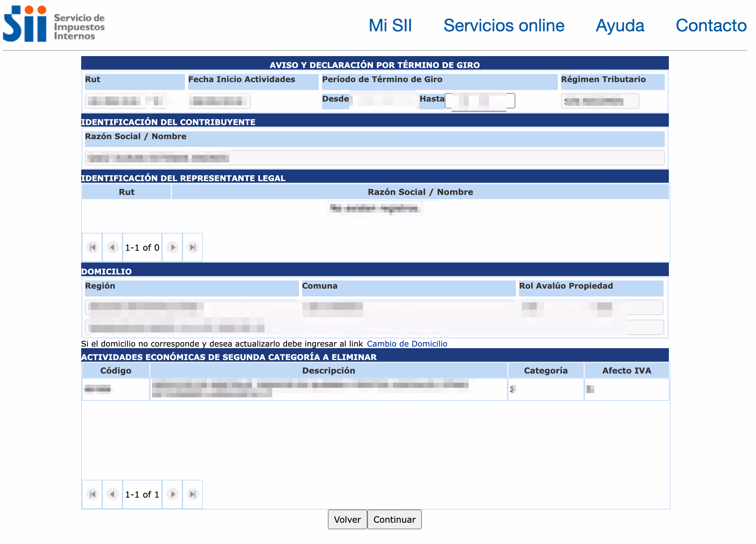Go to first page in actividades económicas pager
756x544 pixels.
coord(92,494)
